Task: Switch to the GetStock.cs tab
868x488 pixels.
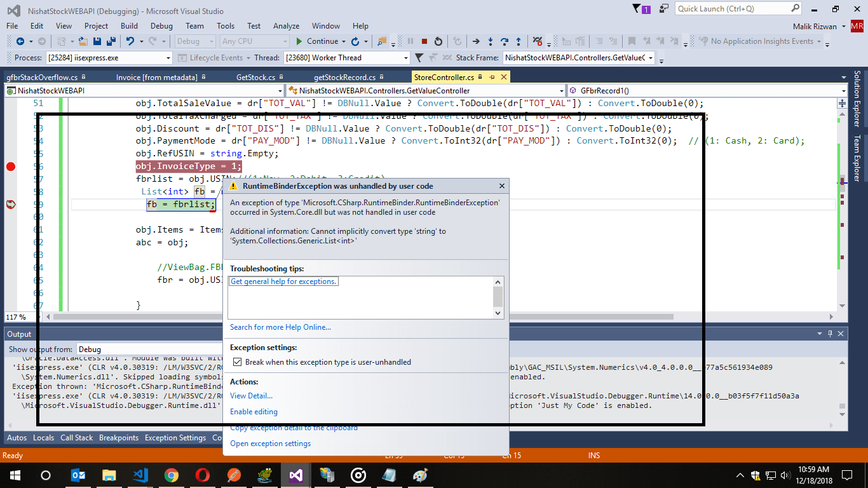Action: [255, 77]
